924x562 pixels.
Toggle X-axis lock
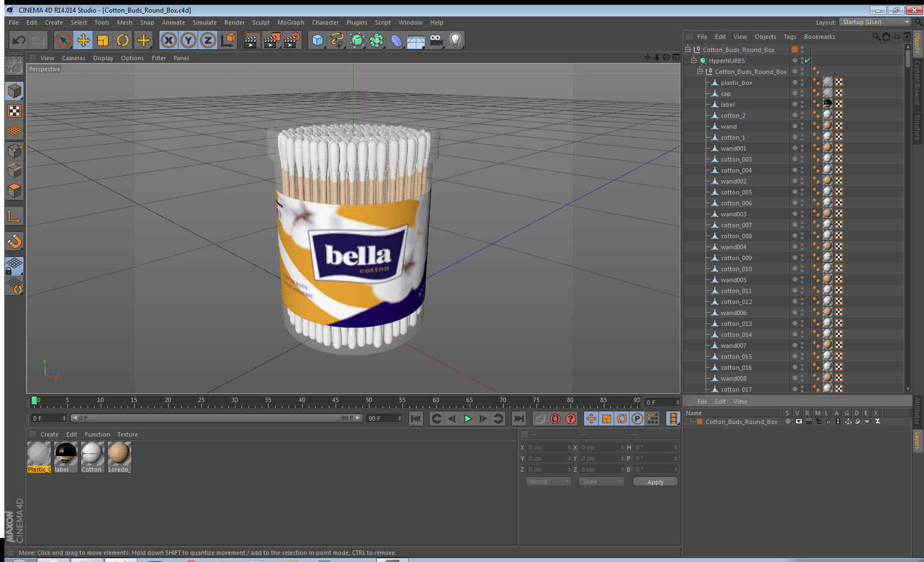[x=169, y=40]
